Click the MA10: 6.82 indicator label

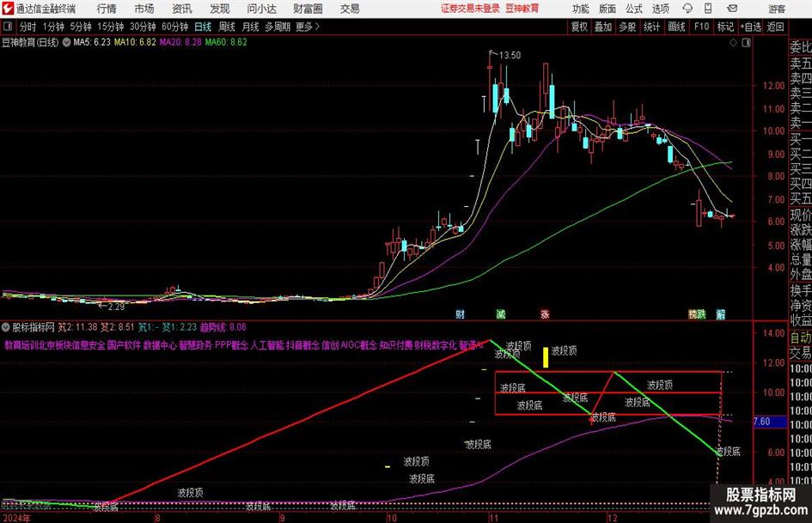135,42
